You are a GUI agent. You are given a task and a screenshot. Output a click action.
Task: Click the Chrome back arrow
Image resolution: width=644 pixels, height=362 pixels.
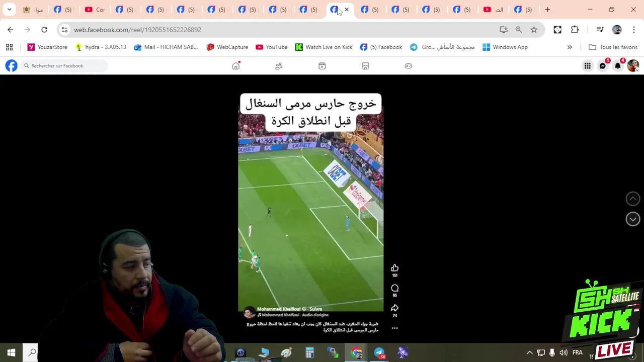click(x=10, y=30)
